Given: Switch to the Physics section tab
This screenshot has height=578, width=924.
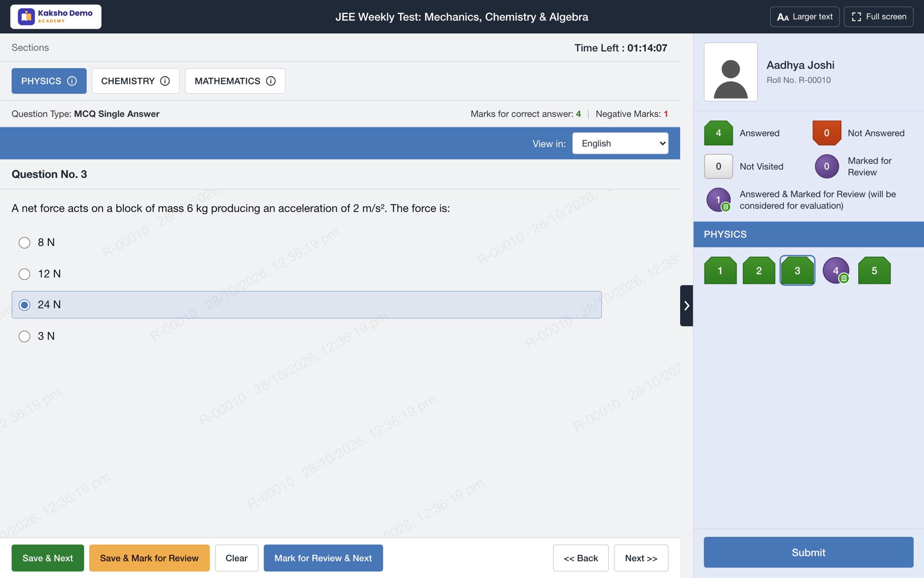Looking at the screenshot, I should point(49,81).
